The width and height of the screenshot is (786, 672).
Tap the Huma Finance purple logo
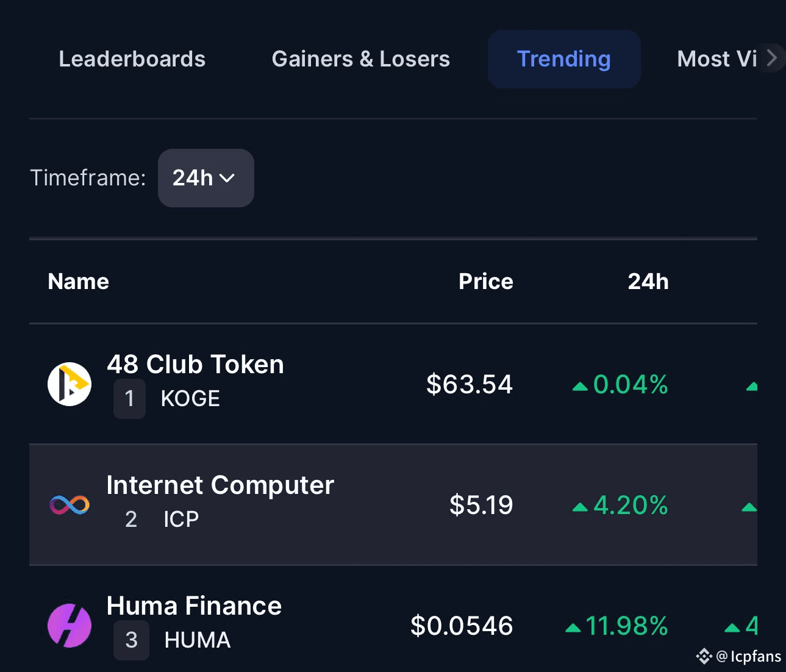pos(68,625)
